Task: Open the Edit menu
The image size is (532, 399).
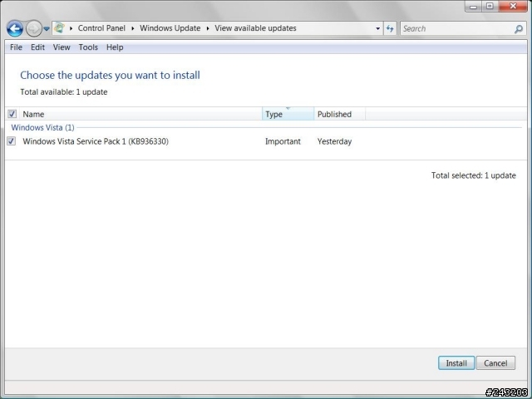Action: 37,47
